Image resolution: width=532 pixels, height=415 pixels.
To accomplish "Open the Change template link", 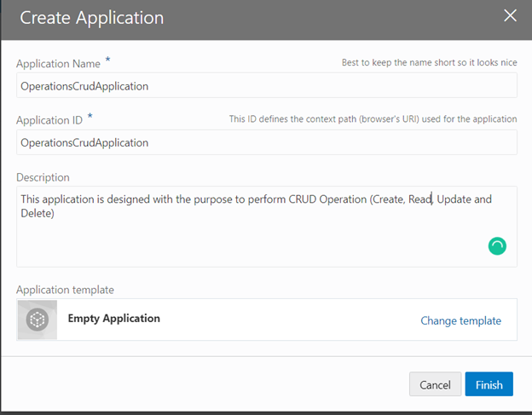I will point(460,320).
